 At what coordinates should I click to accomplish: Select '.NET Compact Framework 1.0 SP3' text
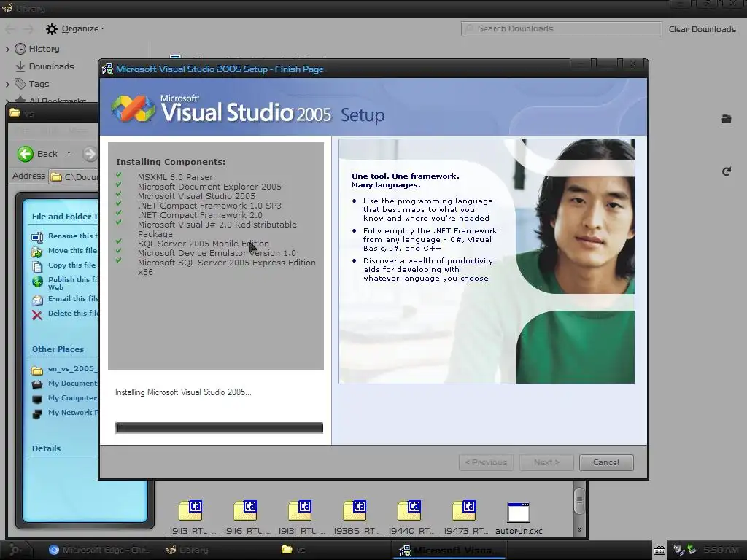pyautogui.click(x=209, y=206)
